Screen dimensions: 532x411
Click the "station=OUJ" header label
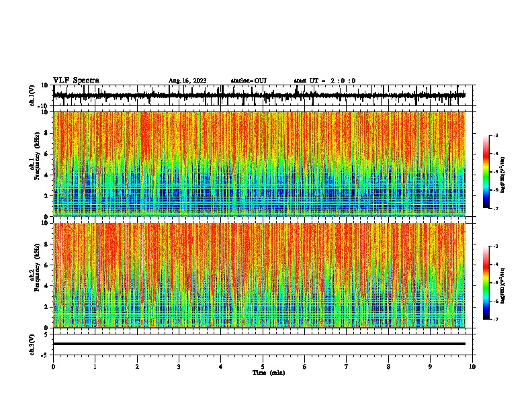tap(249, 81)
